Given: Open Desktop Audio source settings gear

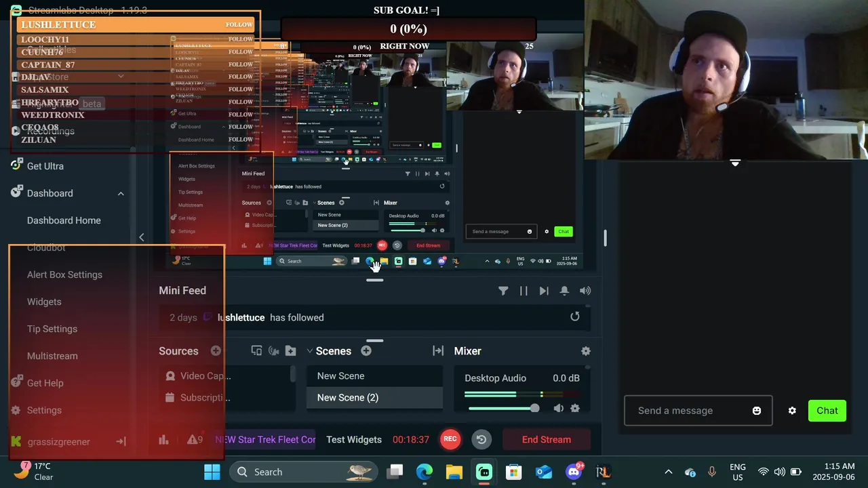Looking at the screenshot, I should (x=575, y=408).
